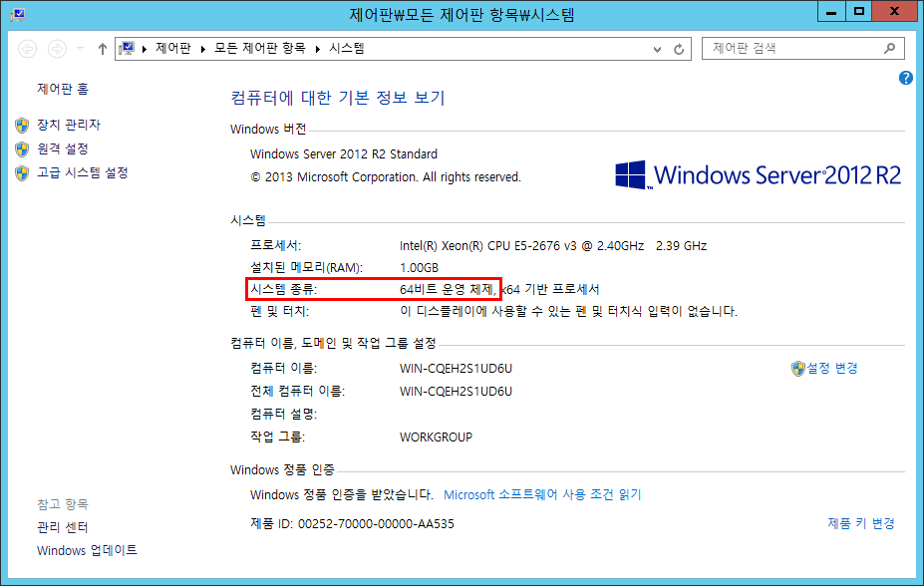Click the computer icon in address bar
This screenshot has width=924, height=586.
(x=128, y=48)
